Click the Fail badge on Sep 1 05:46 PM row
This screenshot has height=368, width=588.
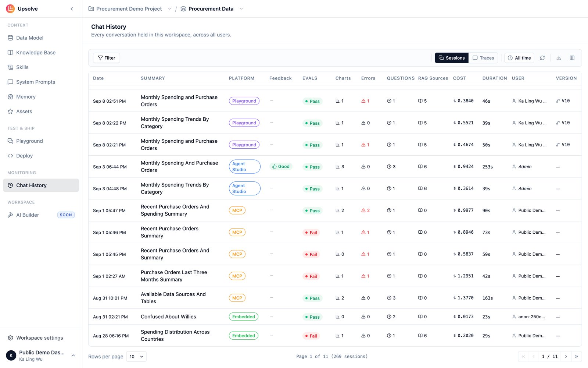(311, 233)
